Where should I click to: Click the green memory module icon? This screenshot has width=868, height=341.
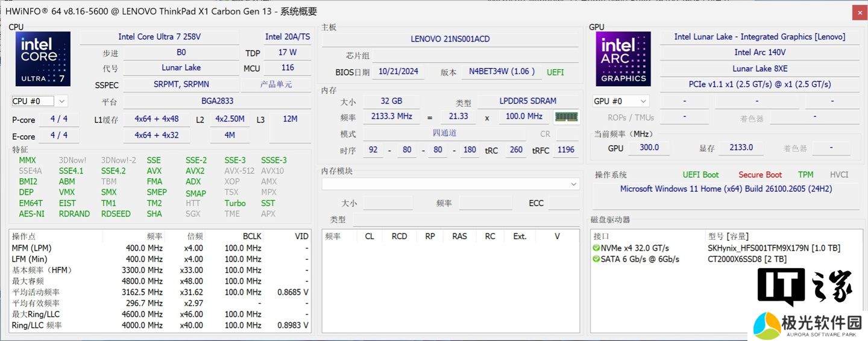[566, 116]
